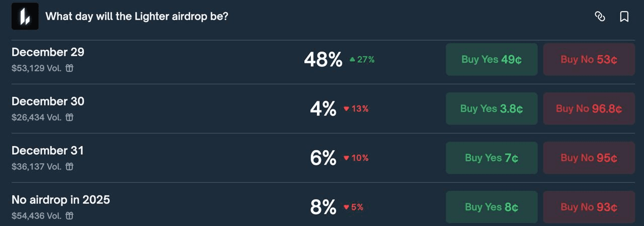The height and width of the screenshot is (226, 644).
Task: Copy the market link icon
Action: [599, 17]
